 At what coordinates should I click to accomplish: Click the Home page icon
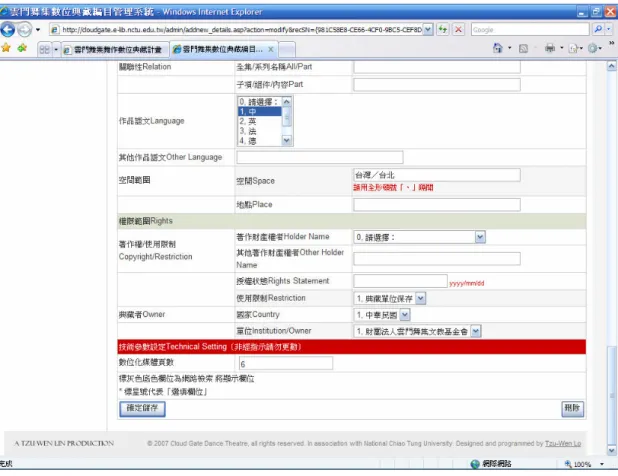[498, 48]
